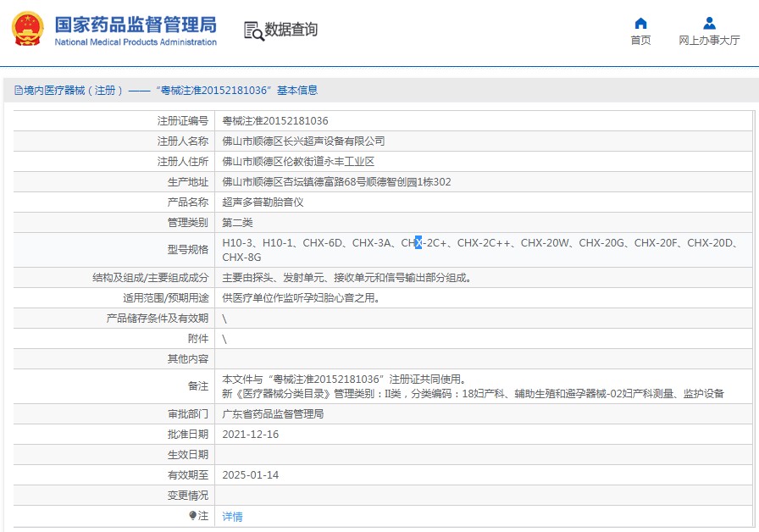Open the 详情 link

coord(232,517)
